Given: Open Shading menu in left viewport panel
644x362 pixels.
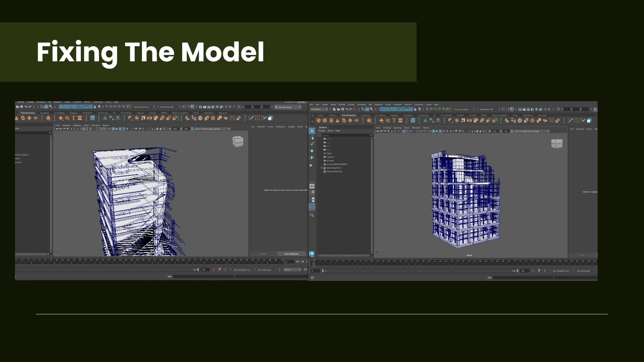Looking at the screenshot, I should (x=66, y=126).
